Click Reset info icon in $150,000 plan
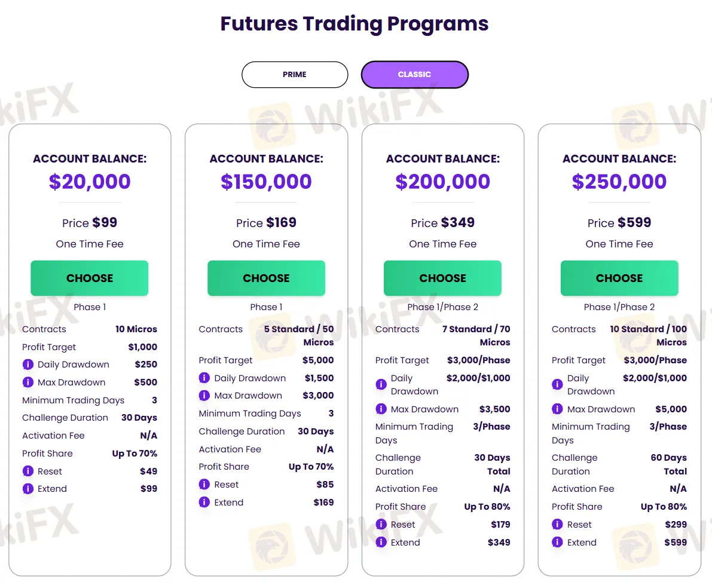This screenshot has width=712, height=588. tap(204, 485)
